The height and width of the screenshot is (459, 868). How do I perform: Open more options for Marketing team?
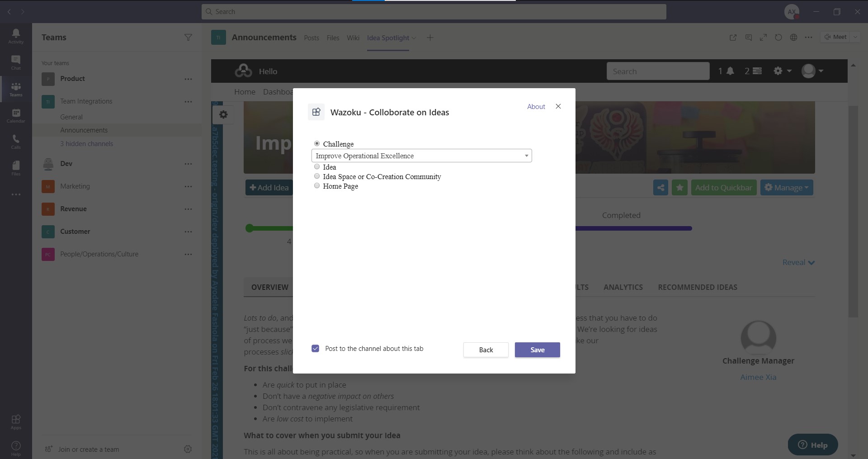(189, 186)
